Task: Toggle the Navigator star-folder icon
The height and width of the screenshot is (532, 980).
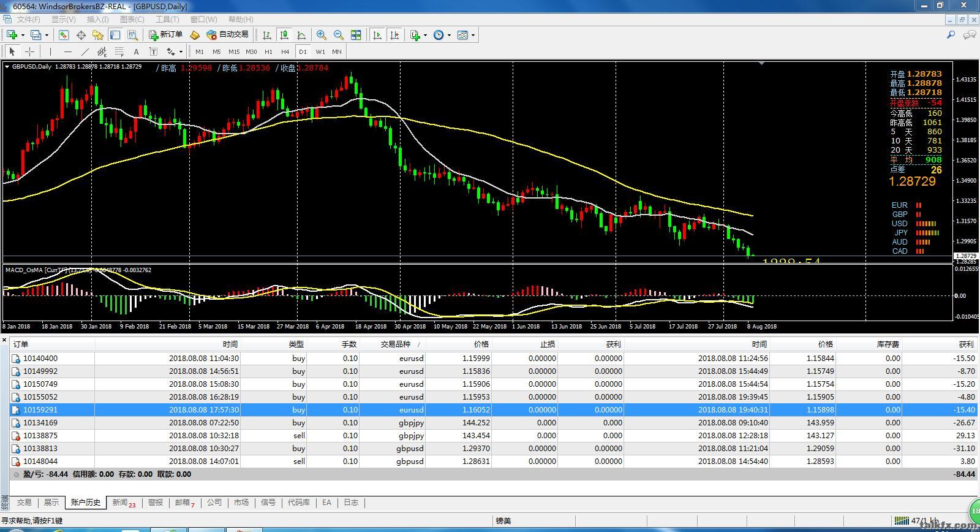Action: pyautogui.click(x=98, y=35)
